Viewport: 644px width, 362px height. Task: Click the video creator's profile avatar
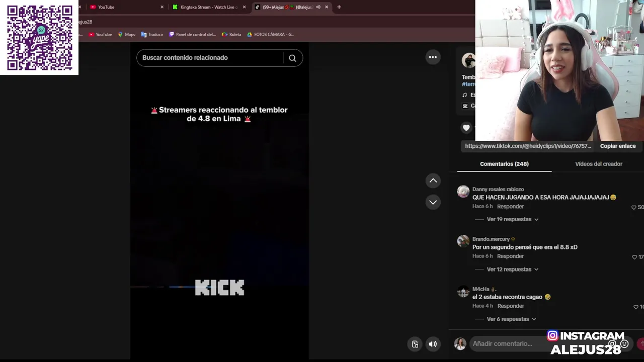[x=468, y=60]
